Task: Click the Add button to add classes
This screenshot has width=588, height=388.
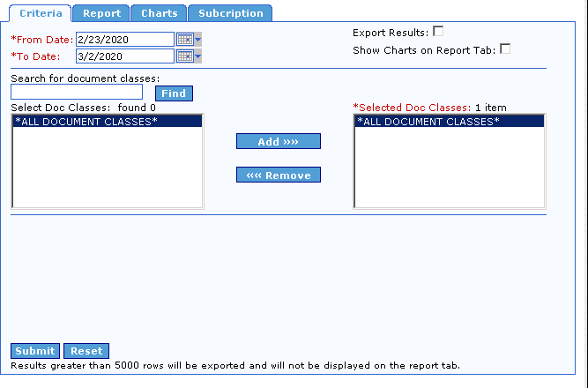Action: point(279,142)
